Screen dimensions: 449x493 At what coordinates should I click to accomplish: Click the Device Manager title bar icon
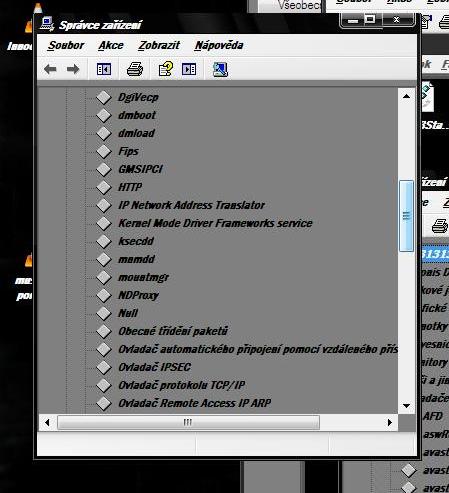click(x=47, y=24)
